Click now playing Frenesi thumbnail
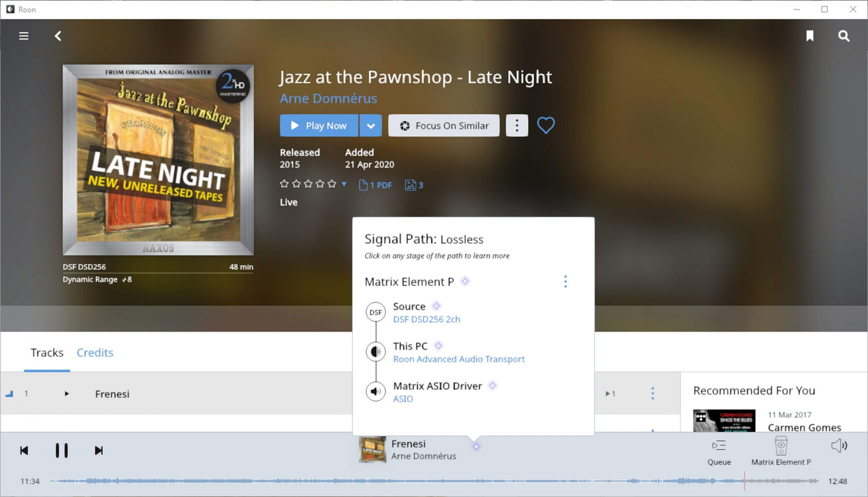Screen dimensions: 868x497 point(372,450)
